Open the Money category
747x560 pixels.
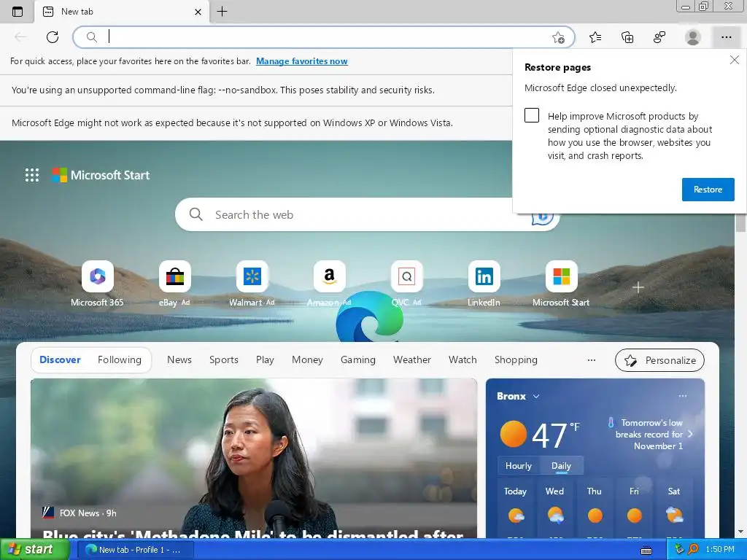click(307, 359)
